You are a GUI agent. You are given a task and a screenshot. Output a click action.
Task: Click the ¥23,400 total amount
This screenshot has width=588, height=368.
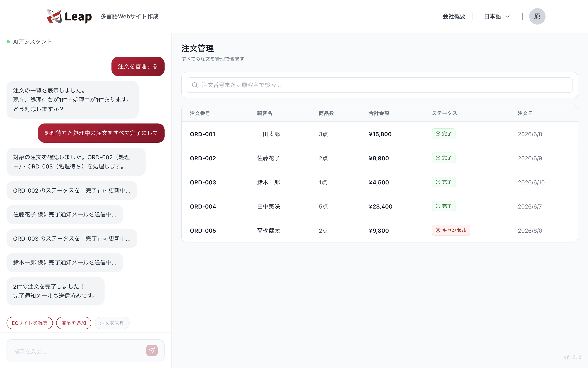[381, 206]
